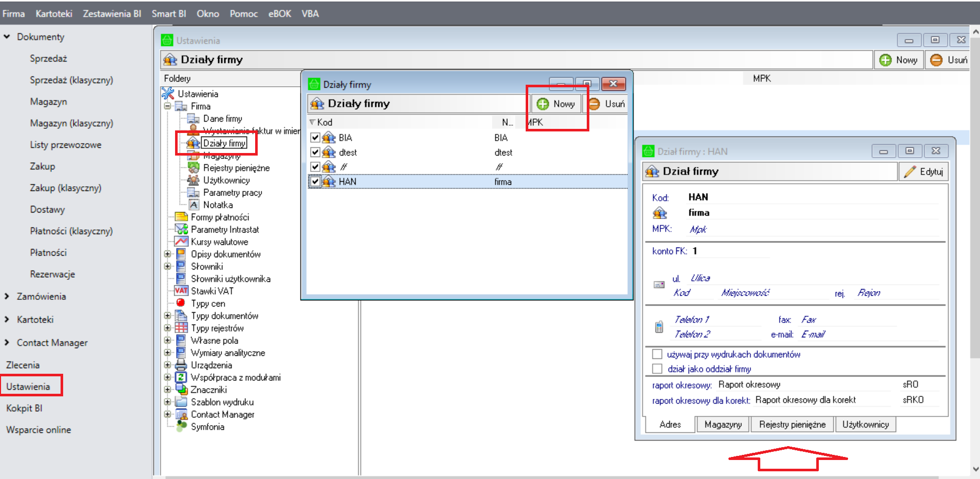980x479 pixels.
Task: Open Wsparcie online in sidebar
Action: pos(39,430)
